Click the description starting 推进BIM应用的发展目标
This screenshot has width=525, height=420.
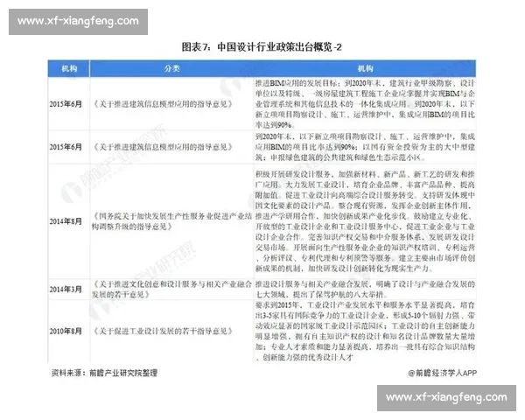365,104
